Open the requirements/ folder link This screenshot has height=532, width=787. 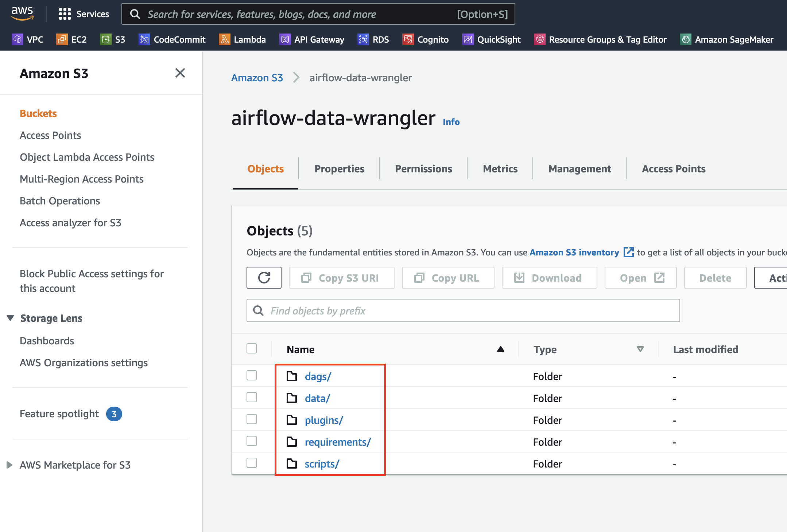point(338,442)
